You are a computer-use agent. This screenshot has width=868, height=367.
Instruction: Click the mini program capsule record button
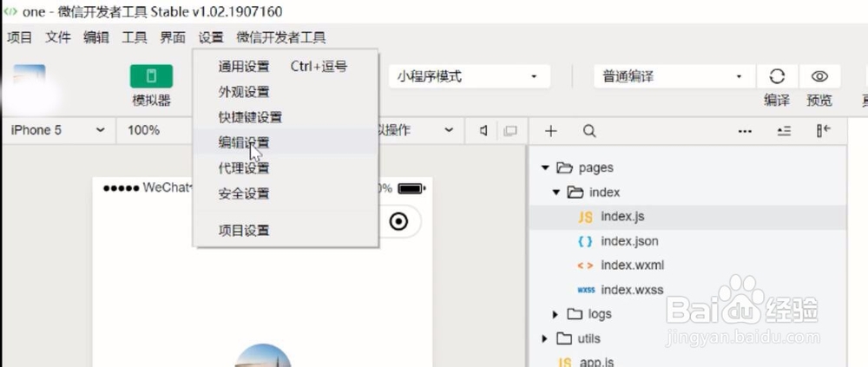(x=398, y=221)
